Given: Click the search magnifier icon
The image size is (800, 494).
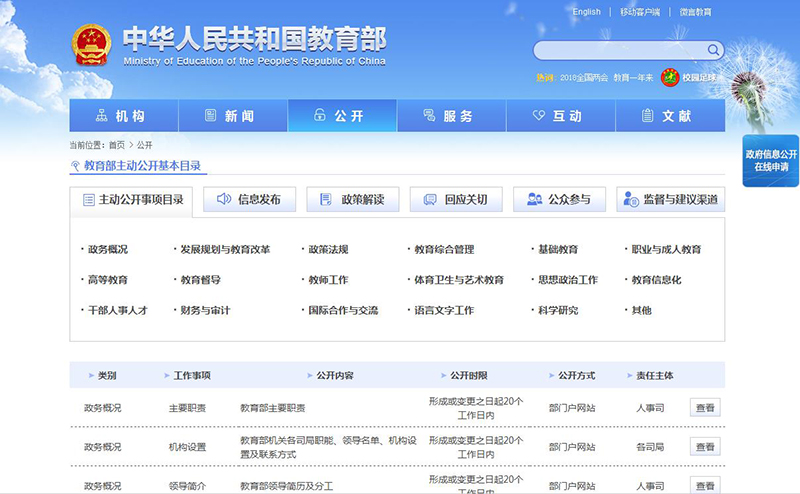Looking at the screenshot, I should (713, 50).
